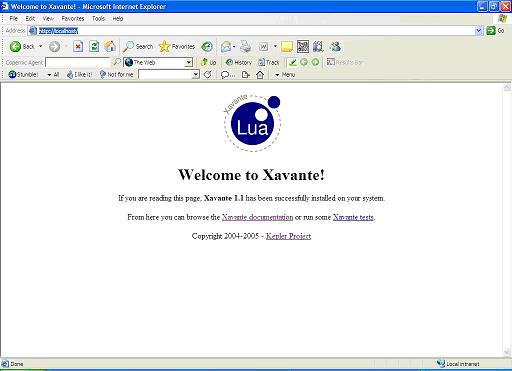This screenshot has width=512, height=371.
Task: Open the All category dropdown in StumbleUpon
Action: [x=53, y=75]
